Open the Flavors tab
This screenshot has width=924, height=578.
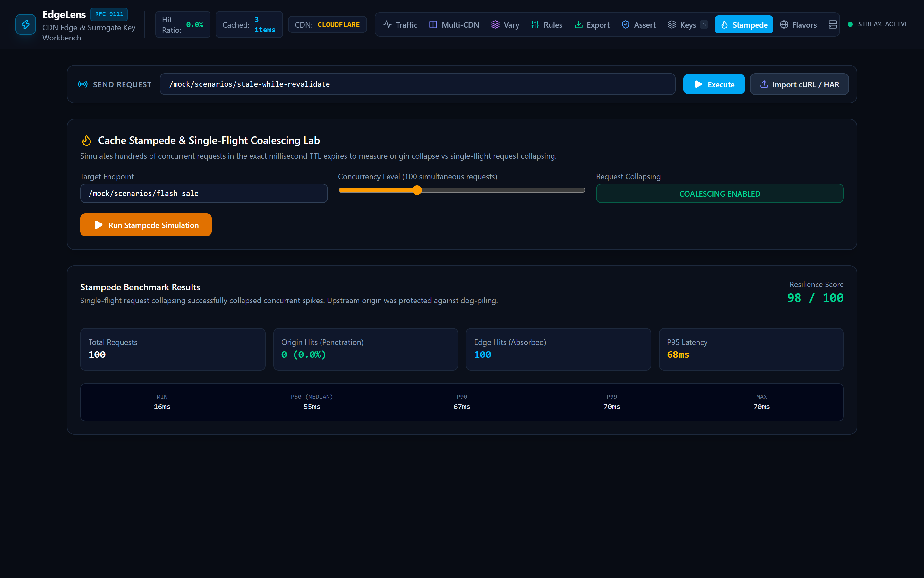pyautogui.click(x=798, y=24)
